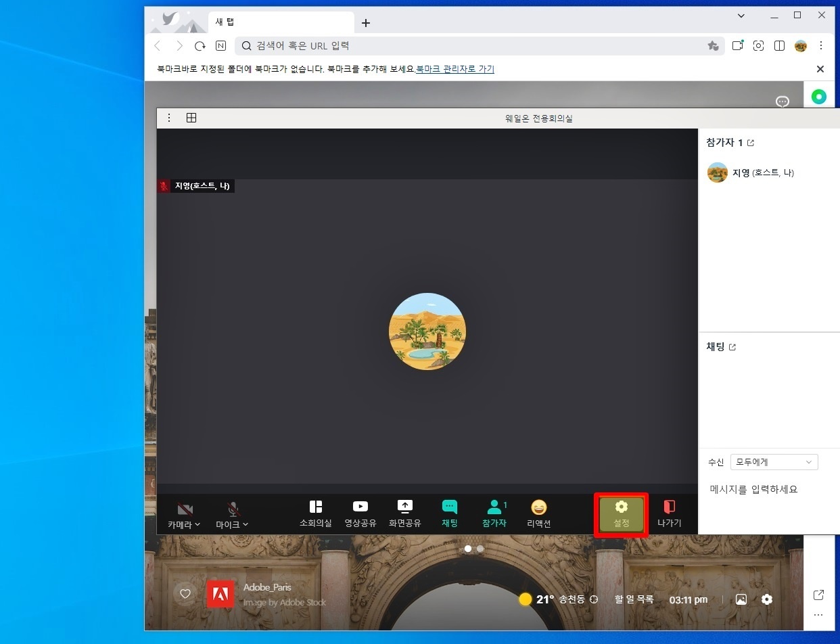Change new tab background image icon
This screenshot has width=840, height=644.
click(741, 599)
